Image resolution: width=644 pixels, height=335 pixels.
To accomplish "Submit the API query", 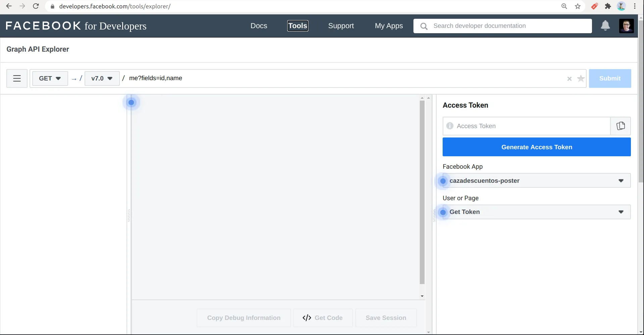I will tap(610, 78).
